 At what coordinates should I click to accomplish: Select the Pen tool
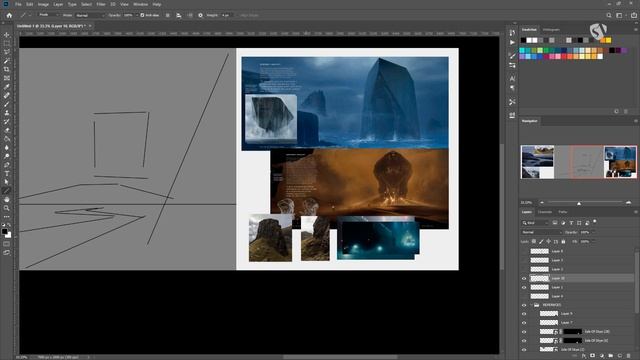pyautogui.click(x=7, y=165)
